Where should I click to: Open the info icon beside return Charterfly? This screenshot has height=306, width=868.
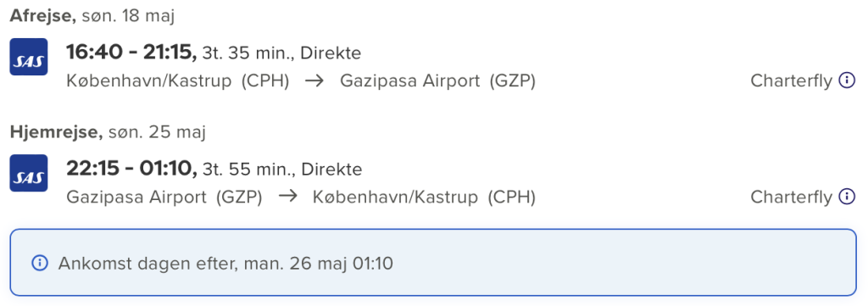click(x=847, y=197)
